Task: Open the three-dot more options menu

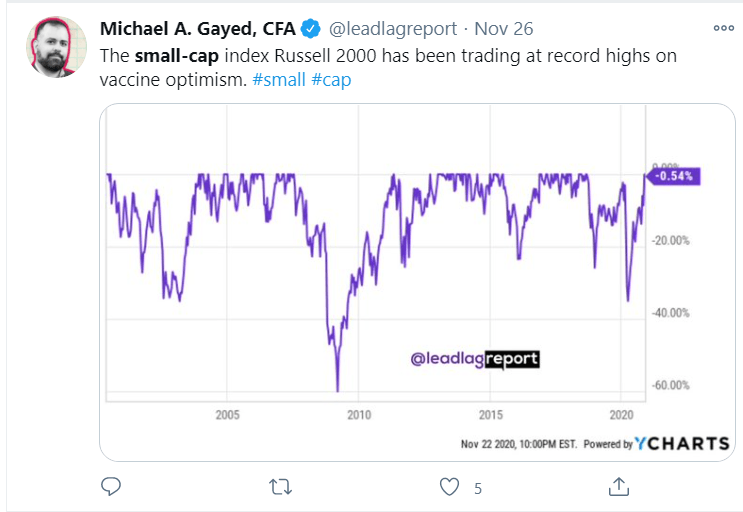Action: click(x=724, y=28)
